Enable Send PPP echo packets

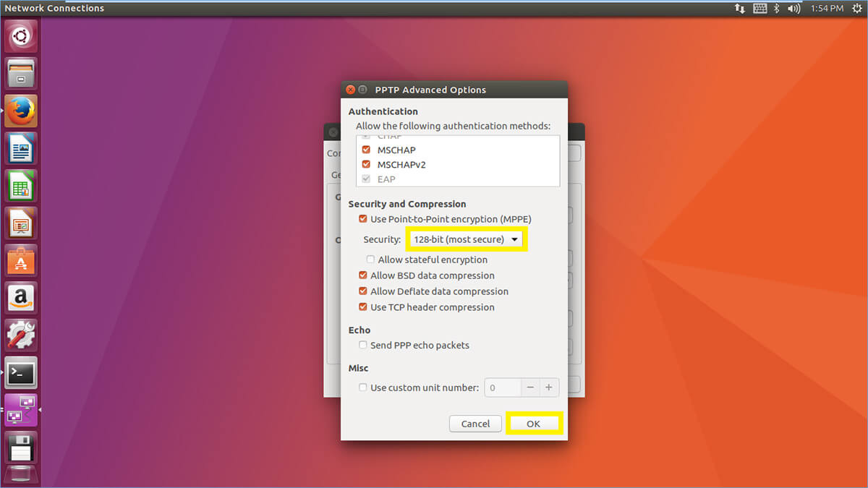click(363, 346)
